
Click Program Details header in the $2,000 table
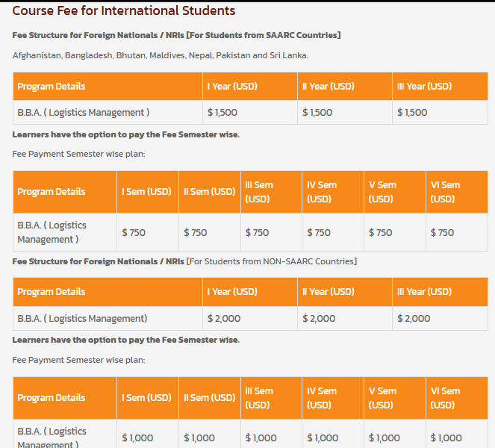tap(52, 292)
